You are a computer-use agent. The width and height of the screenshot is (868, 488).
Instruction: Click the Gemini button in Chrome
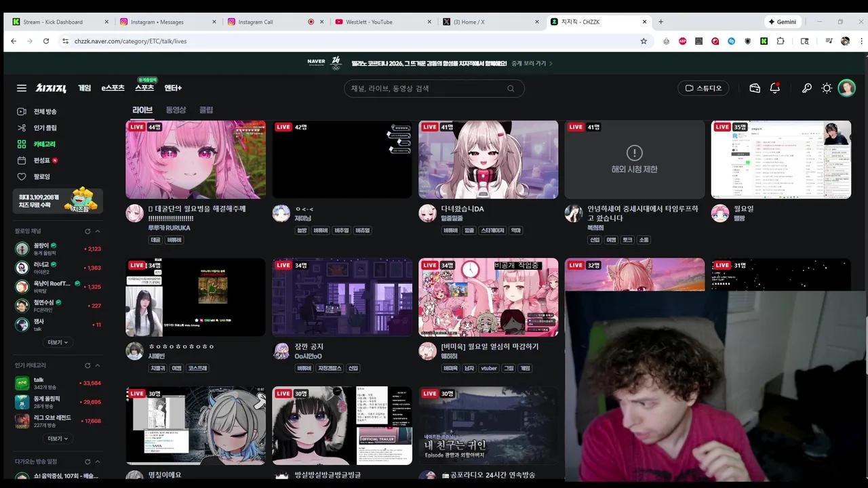782,22
